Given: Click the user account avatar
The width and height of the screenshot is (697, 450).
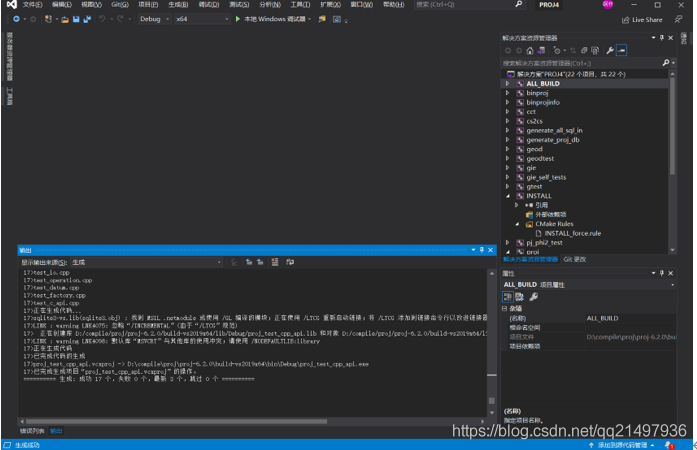Looking at the screenshot, I should pos(608,4).
